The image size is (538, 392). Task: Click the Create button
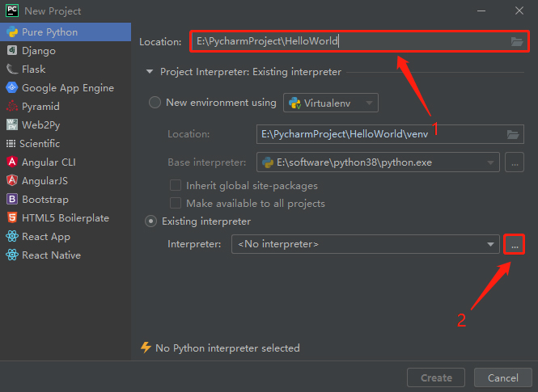click(x=436, y=377)
